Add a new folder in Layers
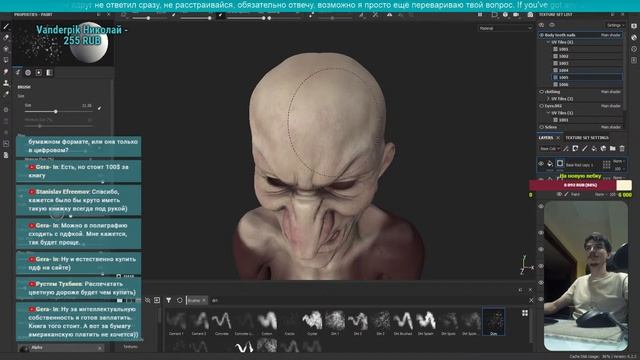This screenshot has height=360, width=640. click(x=613, y=149)
